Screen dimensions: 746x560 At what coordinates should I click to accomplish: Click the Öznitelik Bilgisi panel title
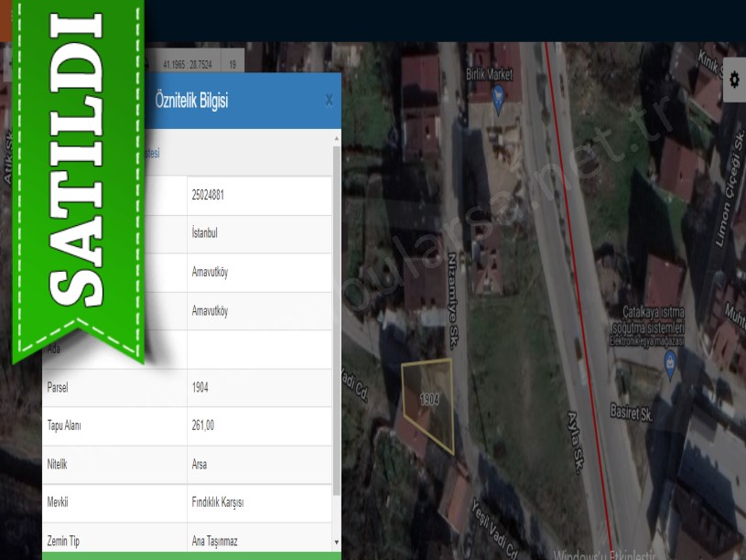click(x=191, y=101)
